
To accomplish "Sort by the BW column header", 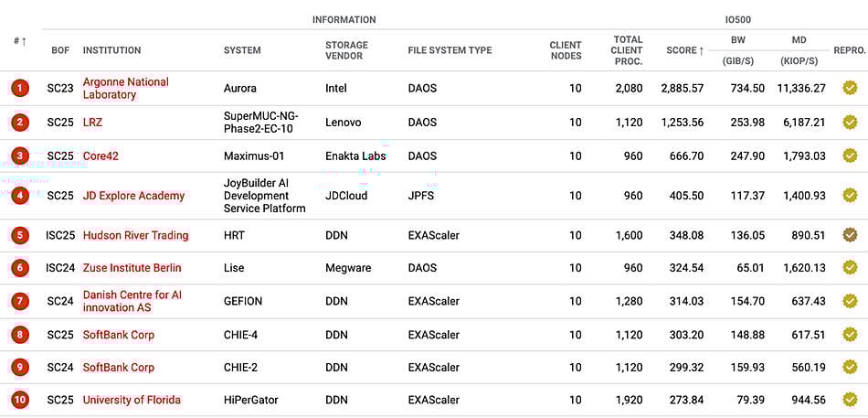I will tap(738, 40).
